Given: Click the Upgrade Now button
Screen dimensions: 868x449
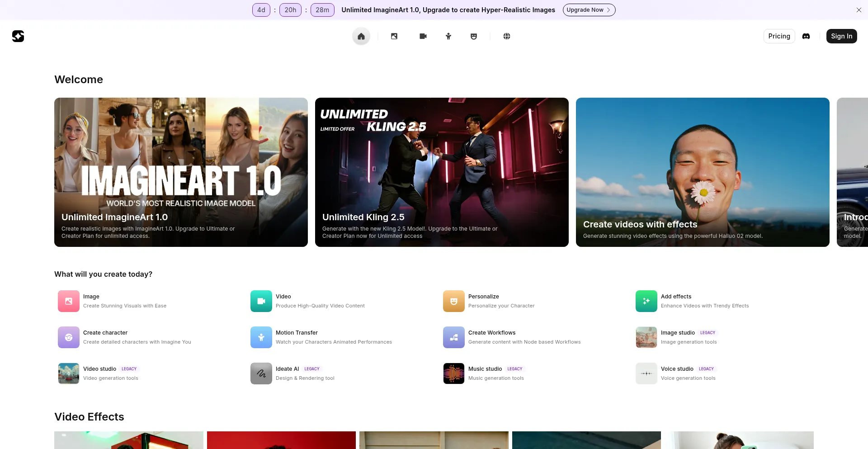Looking at the screenshot, I should click(x=589, y=10).
